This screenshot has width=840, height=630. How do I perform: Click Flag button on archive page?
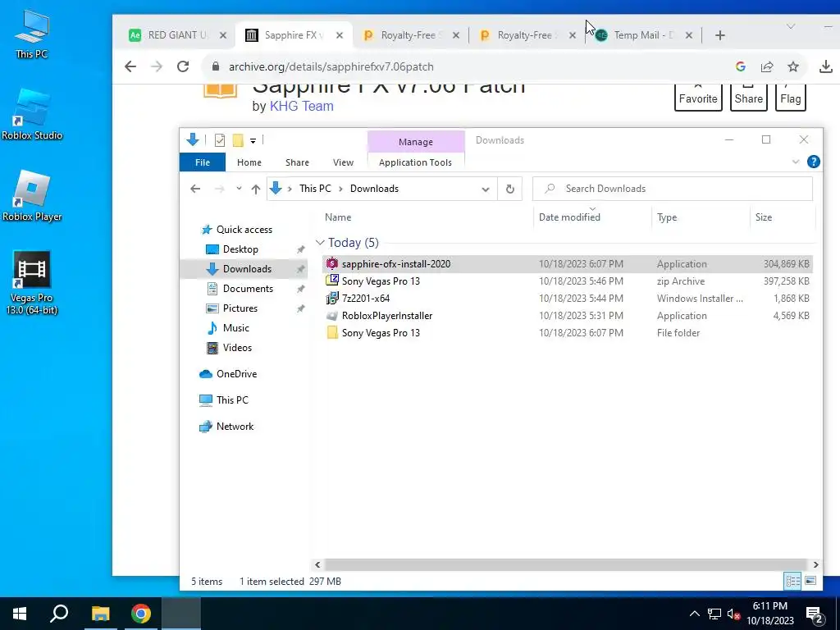(790, 98)
